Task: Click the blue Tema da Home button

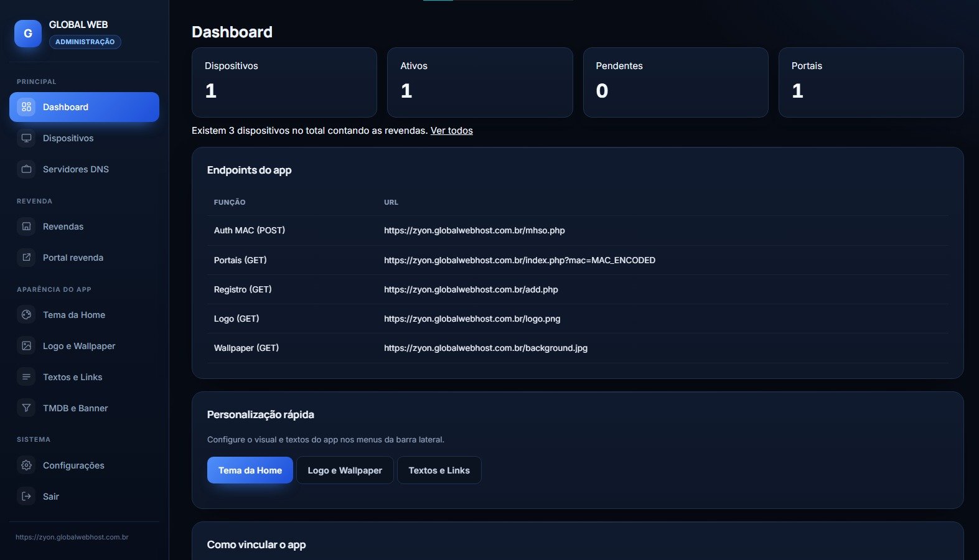Action: point(250,470)
